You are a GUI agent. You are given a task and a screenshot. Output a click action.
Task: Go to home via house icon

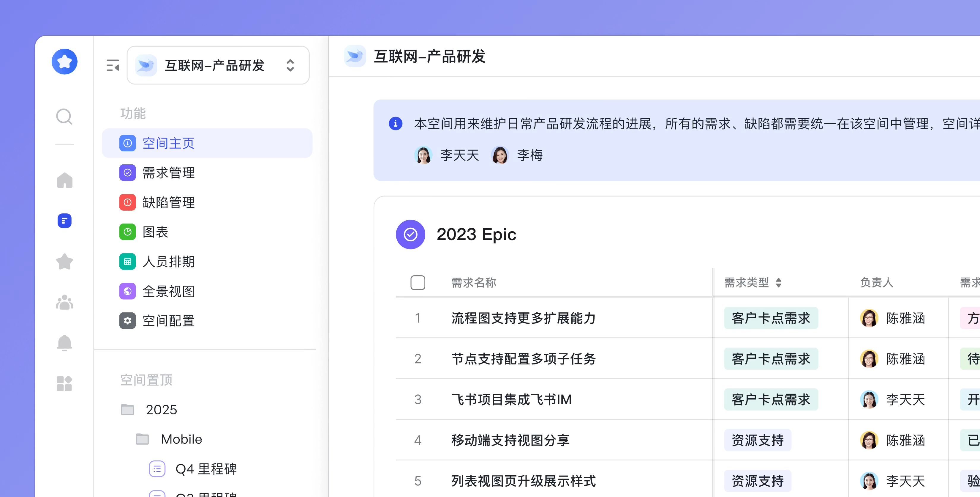coord(64,180)
